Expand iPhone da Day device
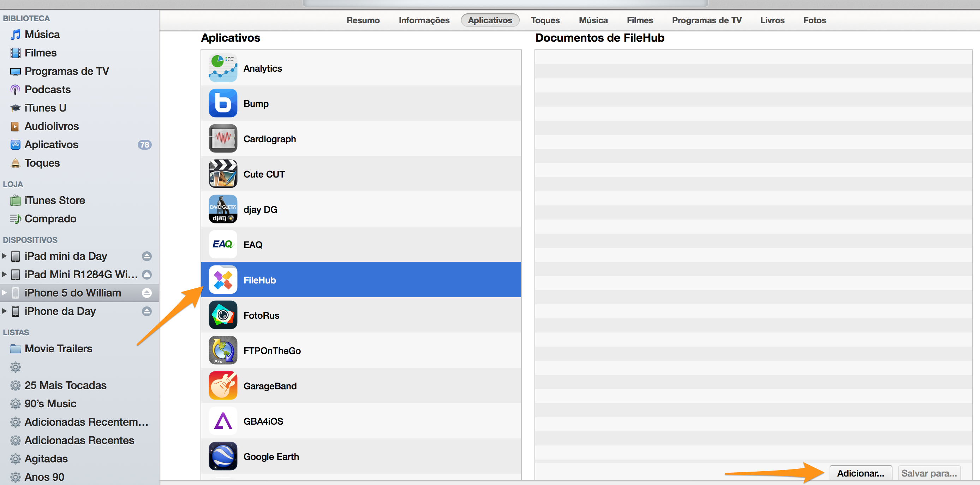 pos(5,311)
